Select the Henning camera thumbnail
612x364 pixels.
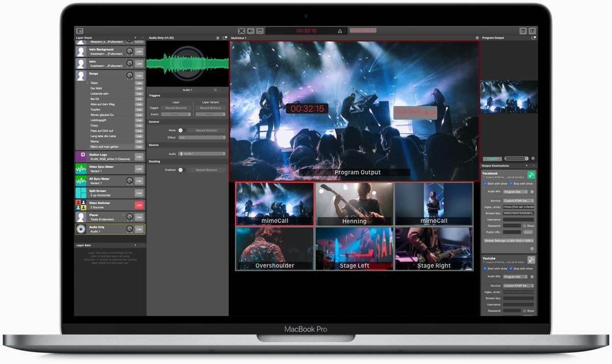click(354, 203)
